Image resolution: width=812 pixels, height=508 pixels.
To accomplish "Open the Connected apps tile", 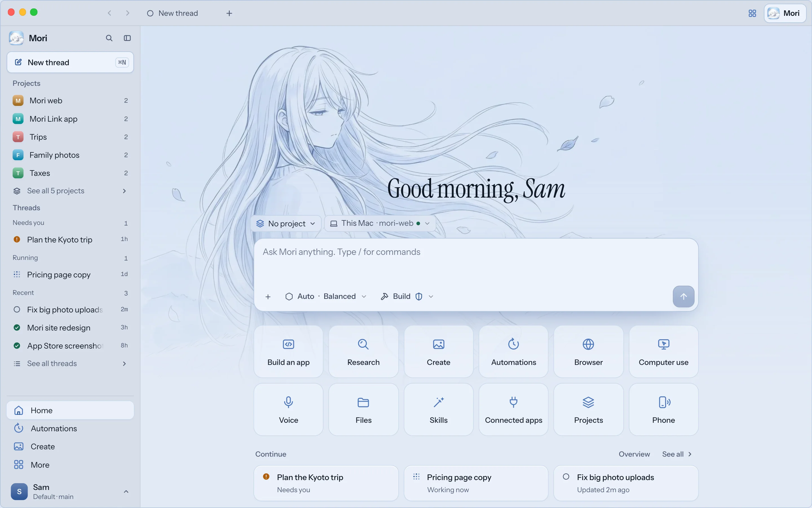I will click(x=513, y=409).
